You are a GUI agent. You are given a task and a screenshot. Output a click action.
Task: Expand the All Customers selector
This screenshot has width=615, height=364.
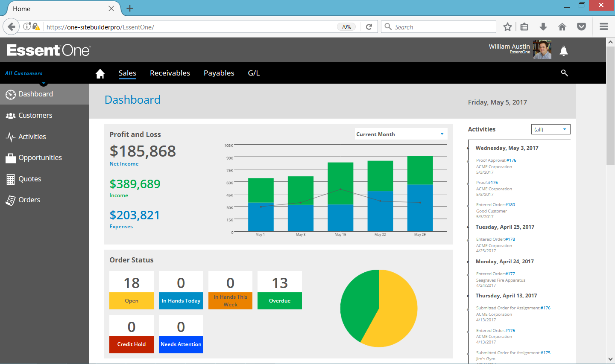tap(24, 73)
